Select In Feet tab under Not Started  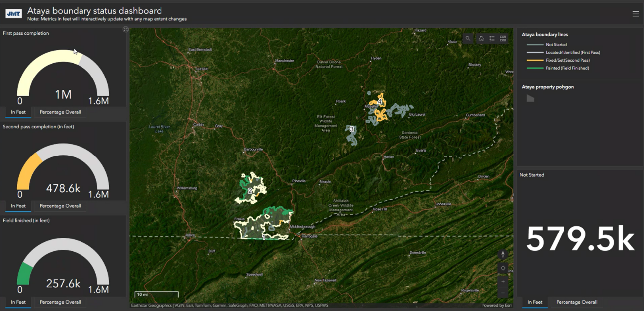535,302
